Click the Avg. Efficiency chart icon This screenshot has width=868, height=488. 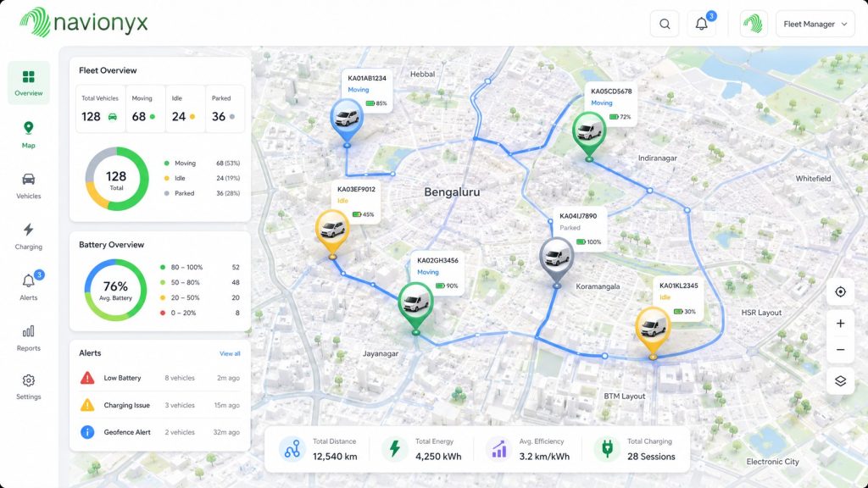tap(499, 449)
